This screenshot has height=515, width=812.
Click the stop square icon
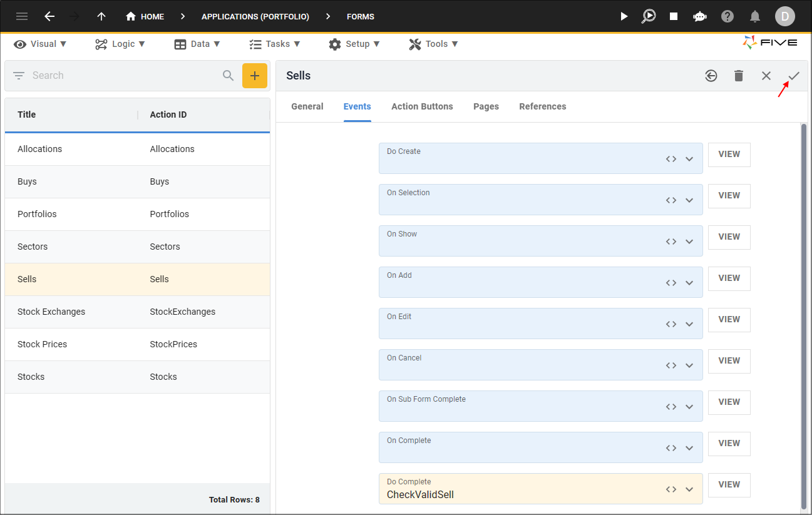(674, 16)
